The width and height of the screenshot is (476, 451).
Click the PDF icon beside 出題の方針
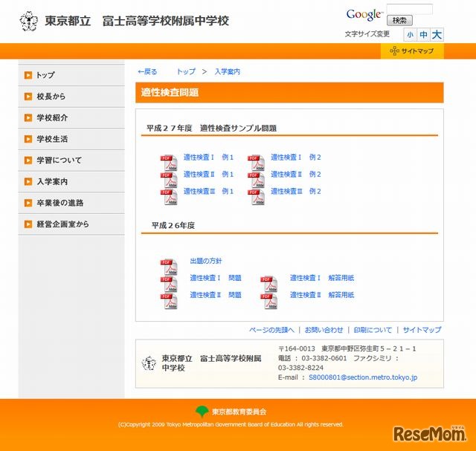tap(169, 267)
